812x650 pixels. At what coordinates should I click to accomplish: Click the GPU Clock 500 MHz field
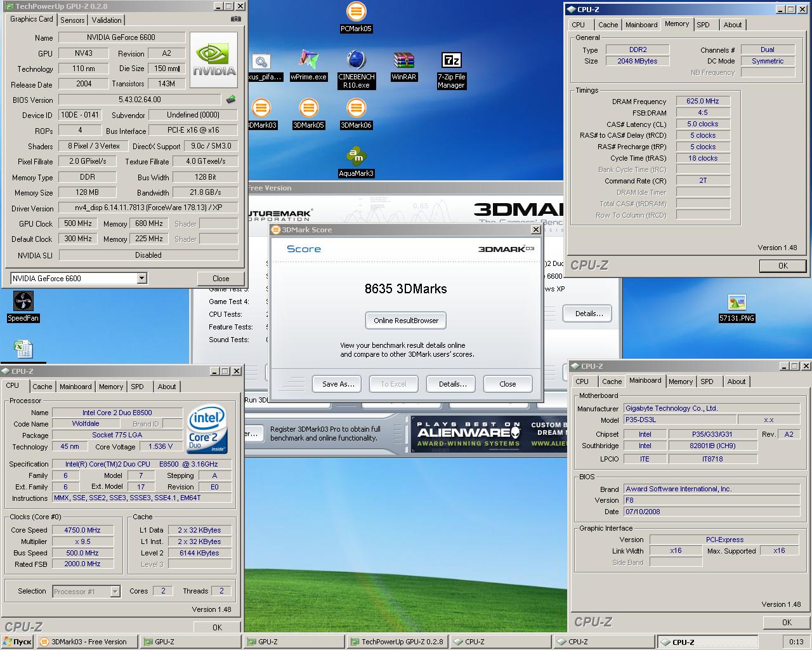point(78,223)
